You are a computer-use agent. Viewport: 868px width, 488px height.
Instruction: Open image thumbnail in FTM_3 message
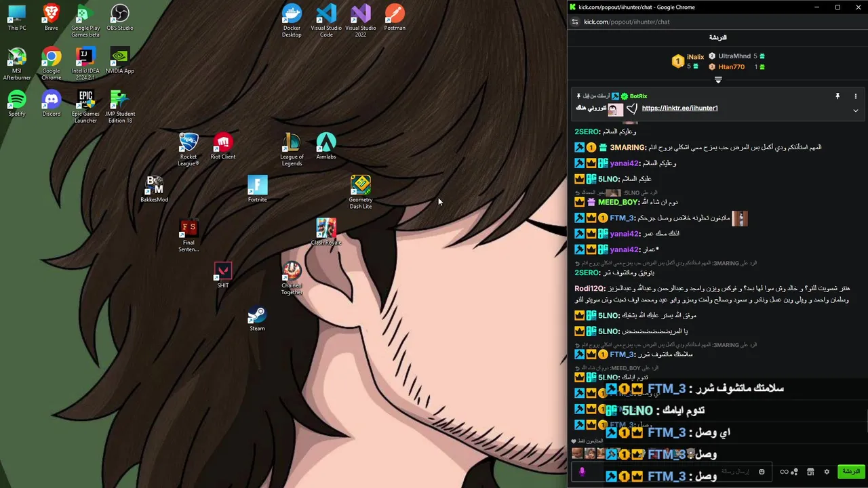739,218
